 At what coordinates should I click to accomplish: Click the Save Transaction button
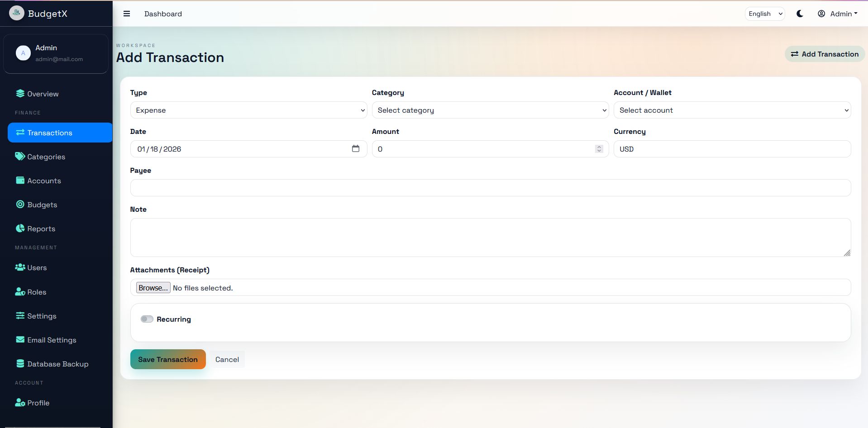[168, 359]
